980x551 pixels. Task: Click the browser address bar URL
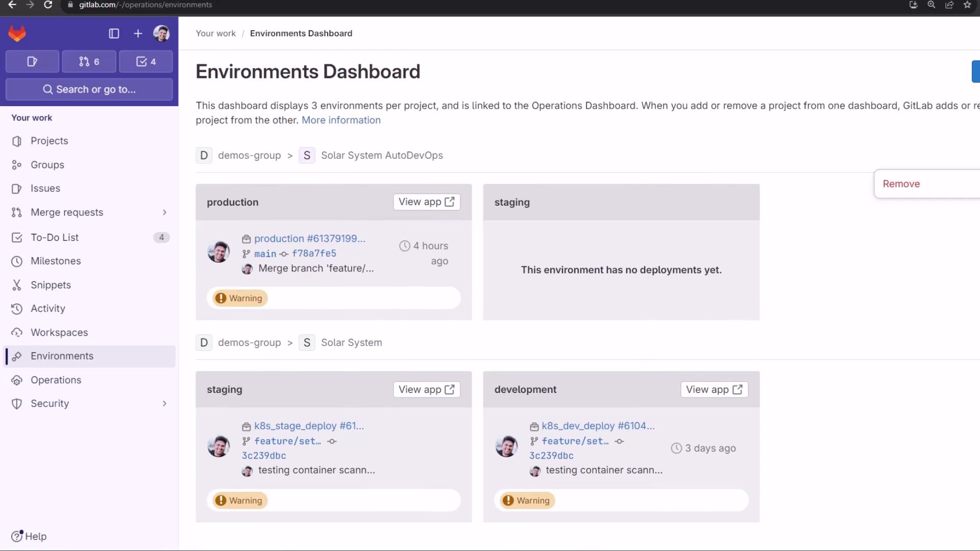point(145,5)
